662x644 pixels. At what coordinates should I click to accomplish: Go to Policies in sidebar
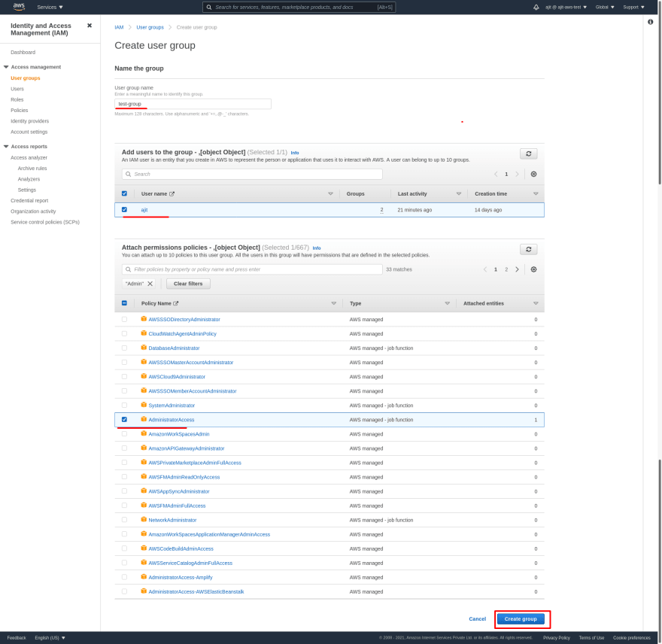click(19, 111)
